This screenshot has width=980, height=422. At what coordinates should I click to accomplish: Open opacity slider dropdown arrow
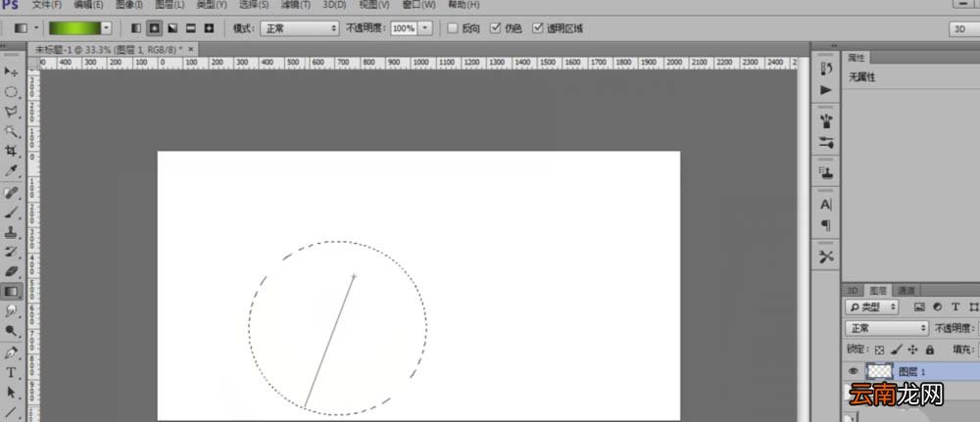pyautogui.click(x=425, y=28)
